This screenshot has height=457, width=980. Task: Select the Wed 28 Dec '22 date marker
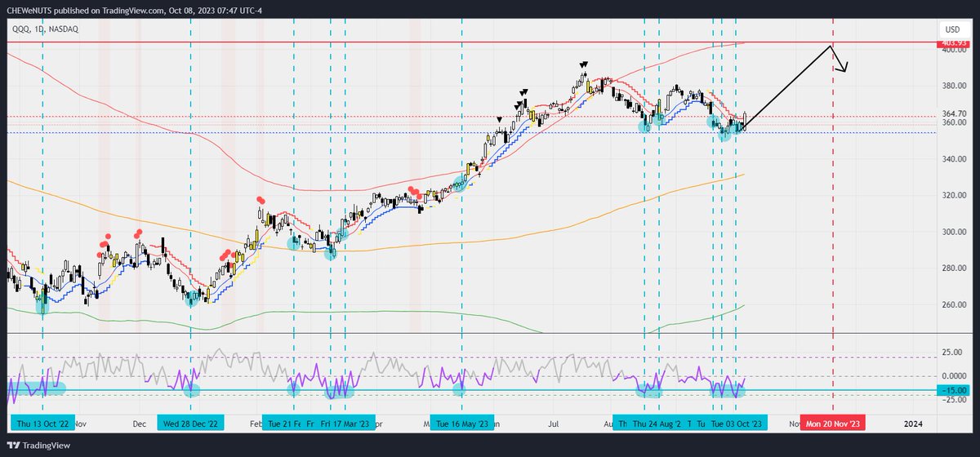point(190,424)
